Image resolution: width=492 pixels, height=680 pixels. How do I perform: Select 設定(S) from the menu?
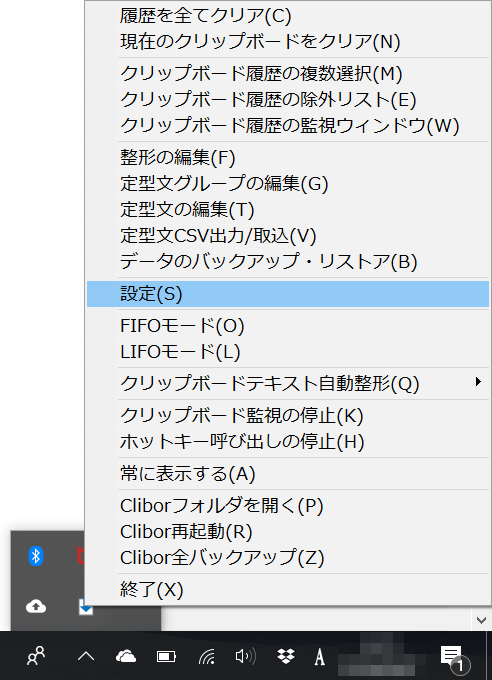(x=288, y=294)
